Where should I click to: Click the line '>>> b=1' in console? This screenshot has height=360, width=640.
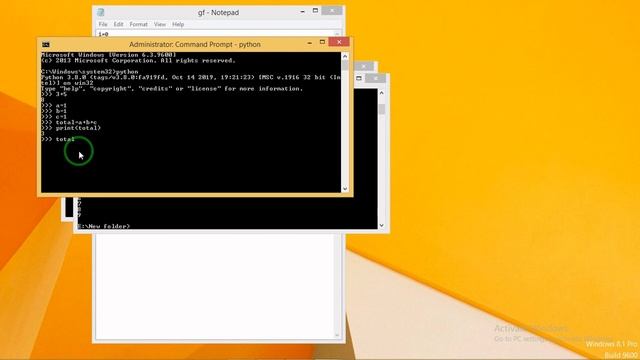click(54, 111)
